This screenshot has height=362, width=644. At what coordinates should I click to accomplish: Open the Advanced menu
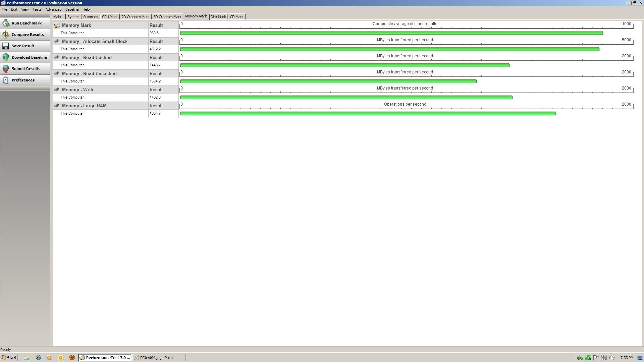click(53, 9)
